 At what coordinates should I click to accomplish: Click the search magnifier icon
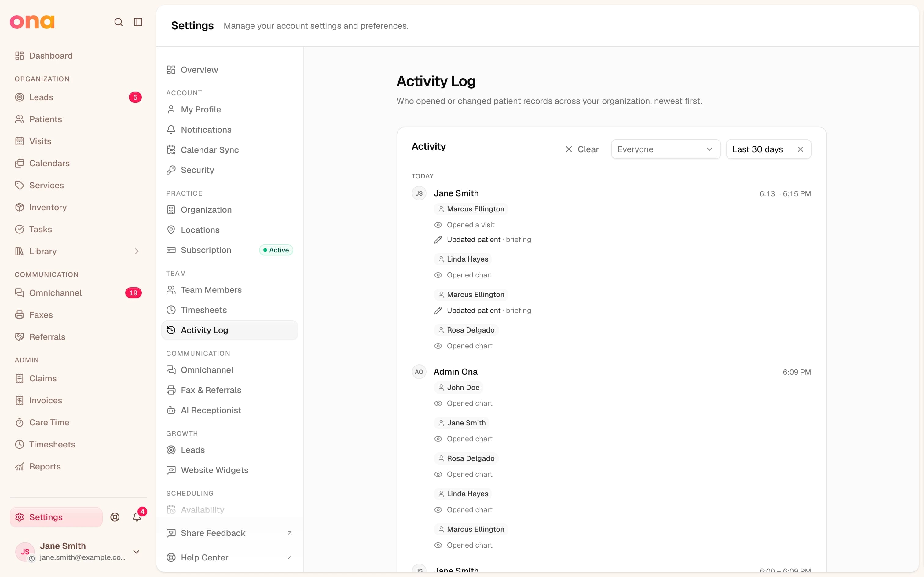[119, 22]
